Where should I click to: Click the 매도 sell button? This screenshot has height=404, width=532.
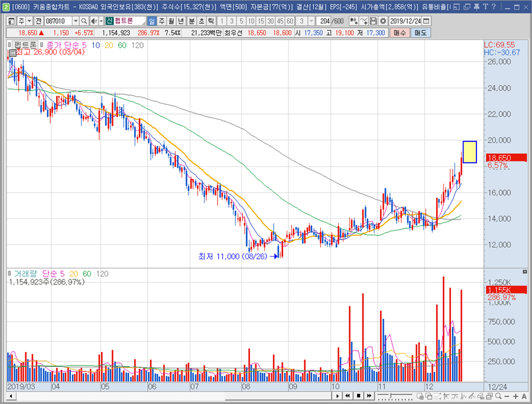coord(421,33)
